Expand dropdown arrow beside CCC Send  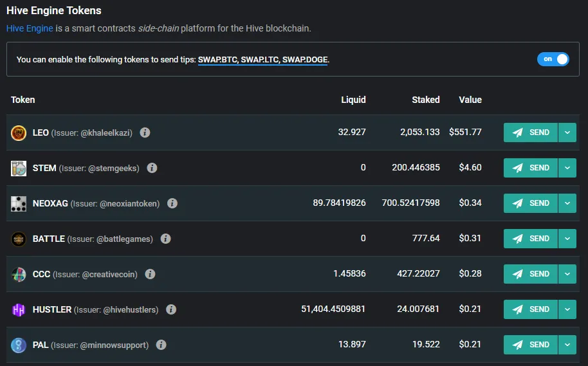point(567,274)
